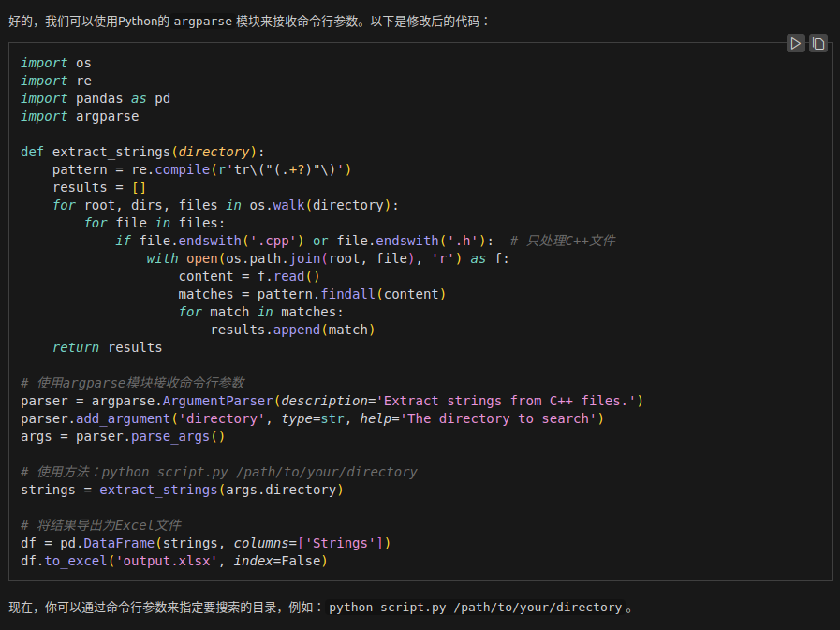Click the 'return results' line
Screen dimensions: 840x630
click(107, 347)
